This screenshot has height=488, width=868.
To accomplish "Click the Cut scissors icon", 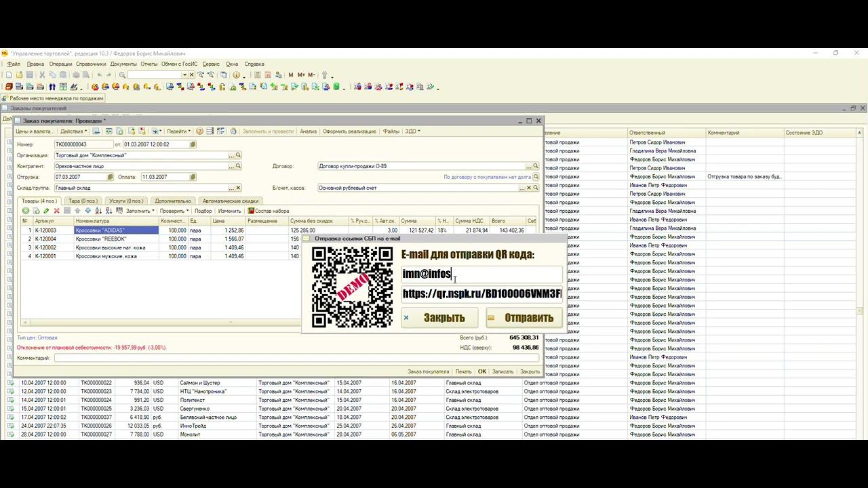I will (42, 75).
